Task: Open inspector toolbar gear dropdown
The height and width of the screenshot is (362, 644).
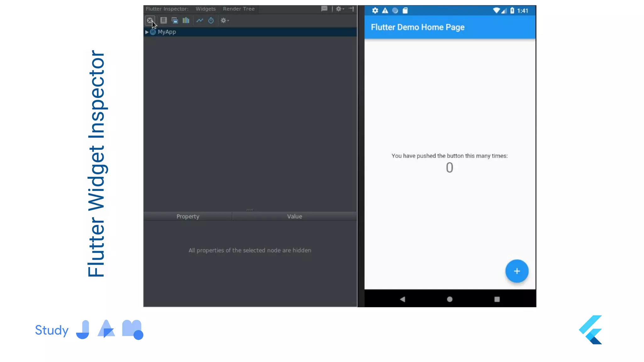Action: pyautogui.click(x=225, y=20)
